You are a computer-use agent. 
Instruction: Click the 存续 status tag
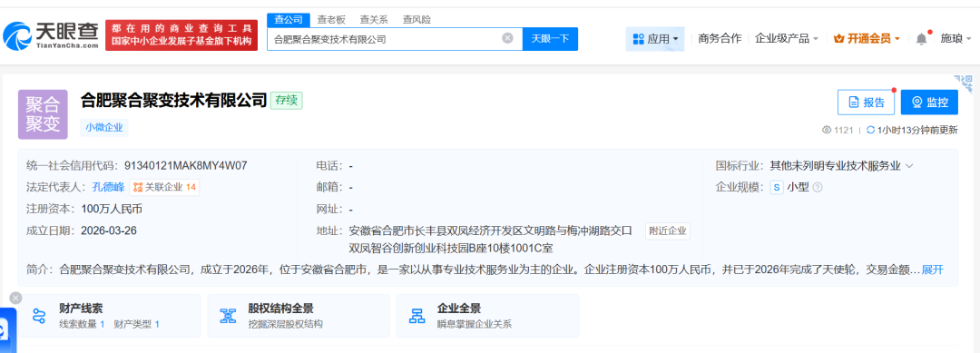coord(286,100)
